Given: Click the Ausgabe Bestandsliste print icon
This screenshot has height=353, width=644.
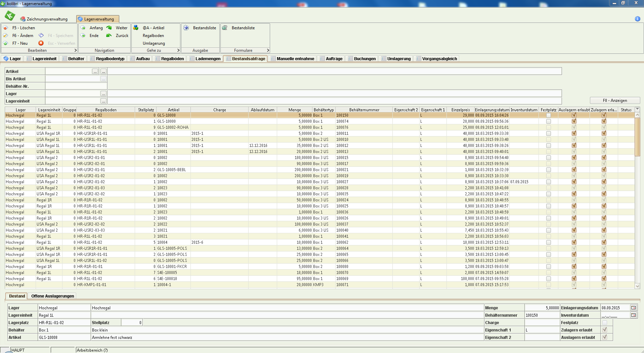Looking at the screenshot, I should pyautogui.click(x=186, y=28).
